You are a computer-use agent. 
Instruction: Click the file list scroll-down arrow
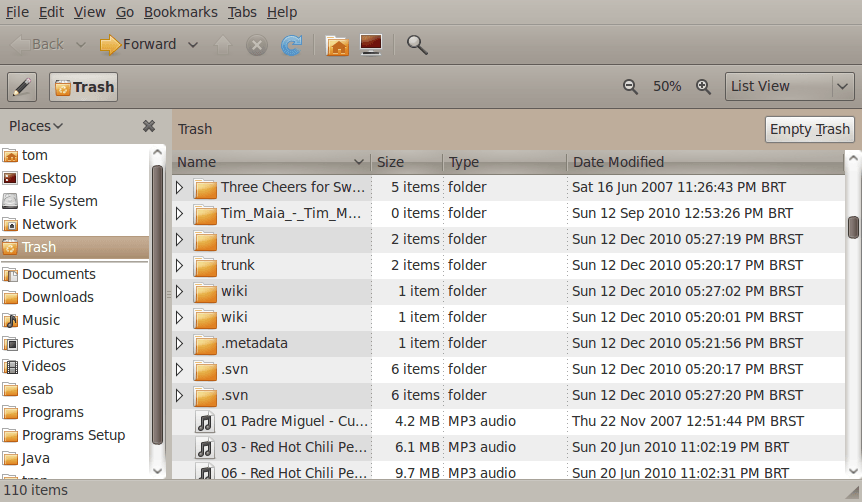pos(853,471)
